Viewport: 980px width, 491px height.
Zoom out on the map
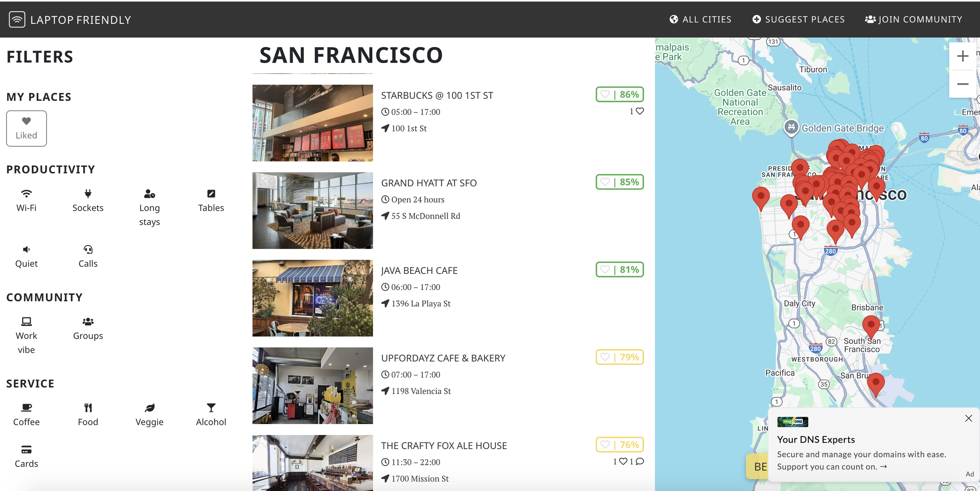962,84
